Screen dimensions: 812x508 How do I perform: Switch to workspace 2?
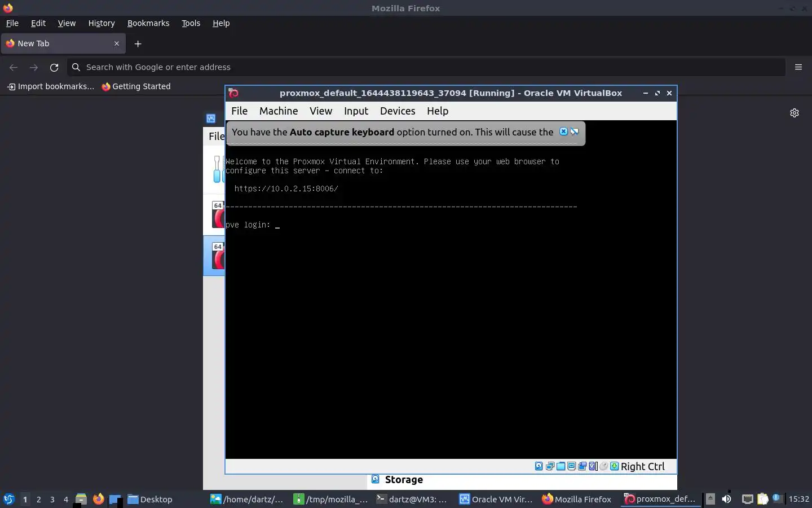coord(38,499)
